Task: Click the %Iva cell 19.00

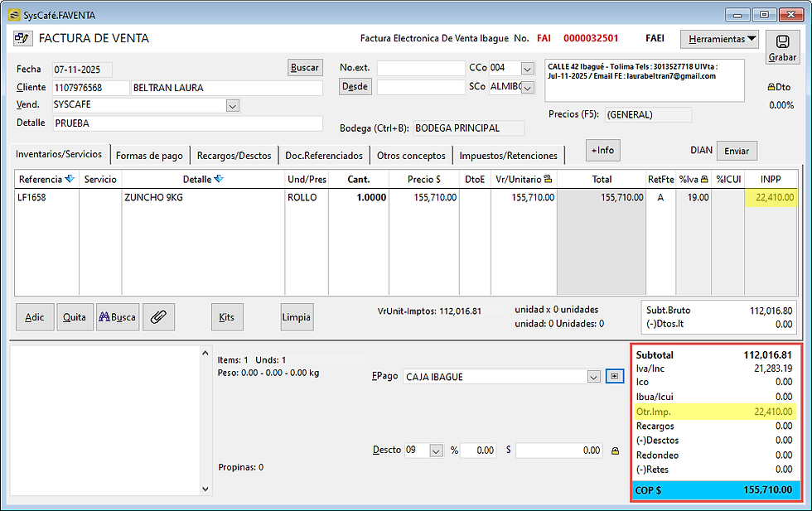Action: (x=694, y=197)
